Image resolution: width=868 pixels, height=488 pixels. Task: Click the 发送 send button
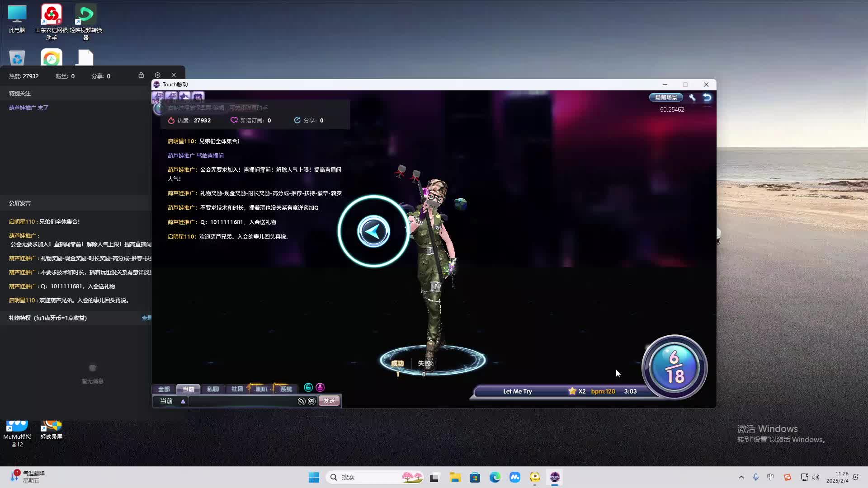(329, 401)
